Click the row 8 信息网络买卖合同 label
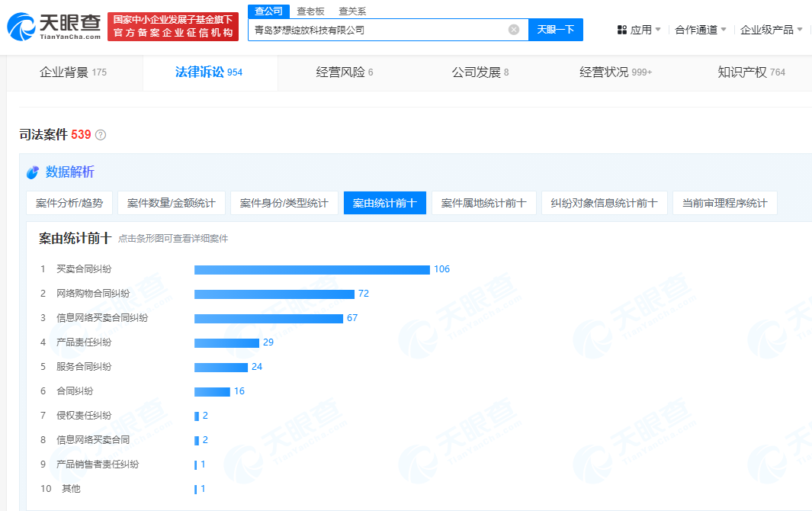 tap(93, 439)
